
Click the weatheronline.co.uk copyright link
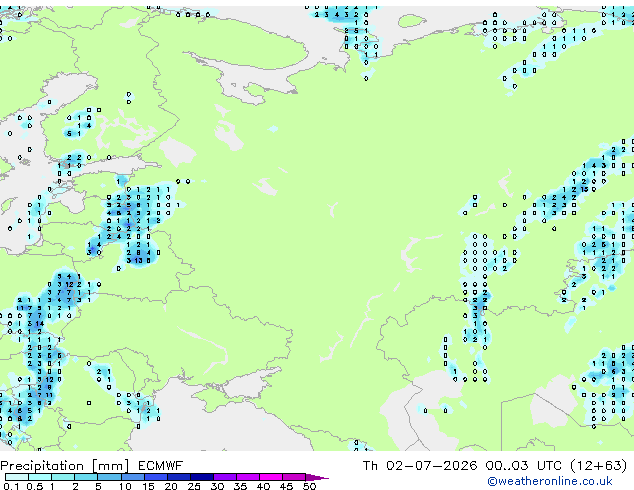pos(549,481)
